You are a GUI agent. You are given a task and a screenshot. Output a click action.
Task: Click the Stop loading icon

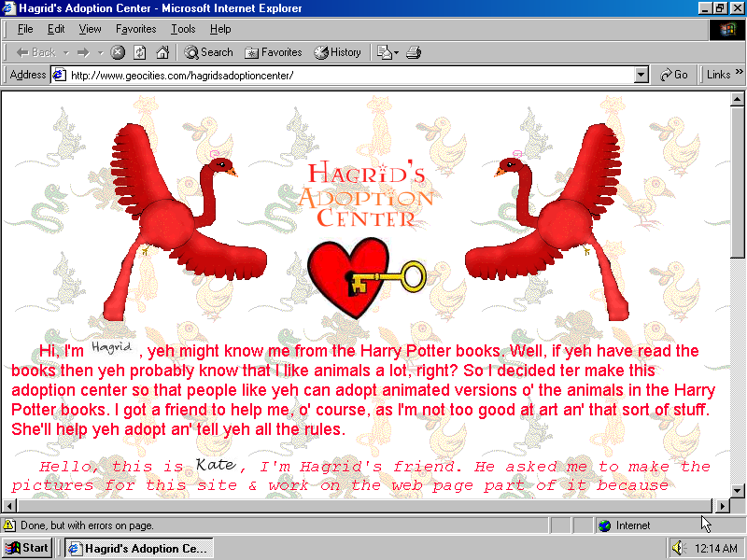coord(118,52)
